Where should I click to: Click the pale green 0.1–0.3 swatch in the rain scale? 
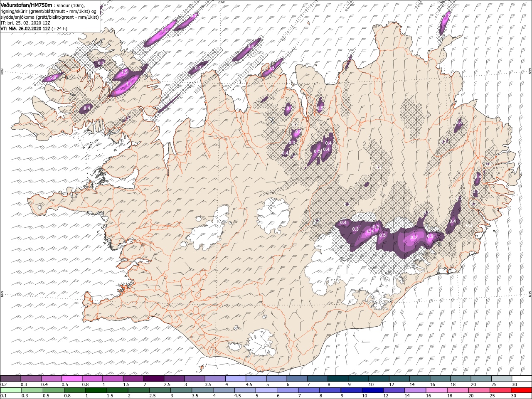pyautogui.click(x=11, y=390)
